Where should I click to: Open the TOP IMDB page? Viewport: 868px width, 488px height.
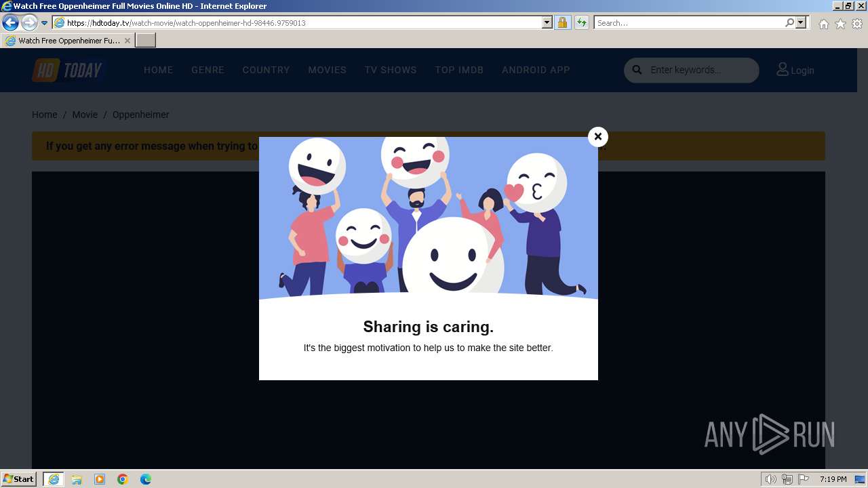459,70
